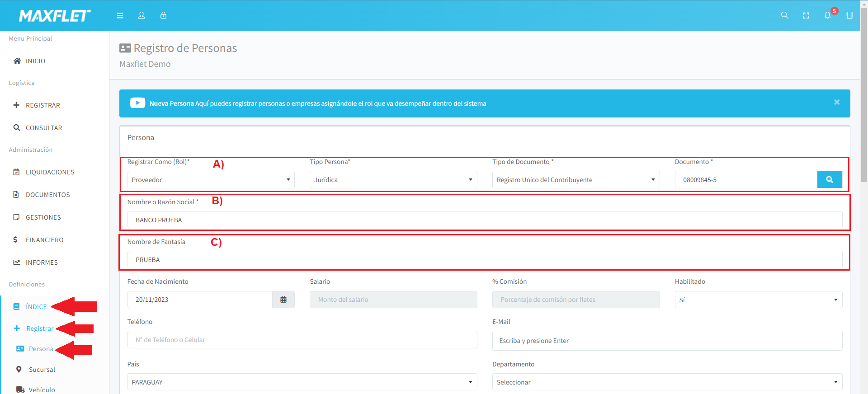Screen dimensions: 868x394
Task: Open LIQUIDACIONES in the sidebar
Action: click(50, 172)
